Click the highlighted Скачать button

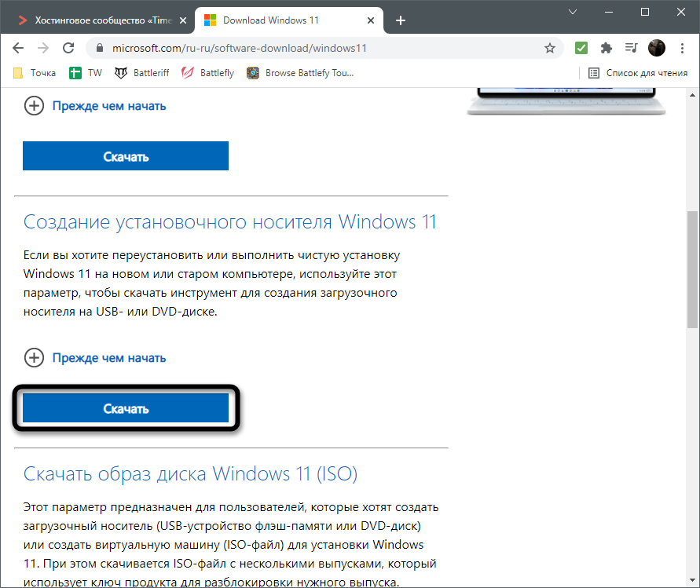coord(126,408)
